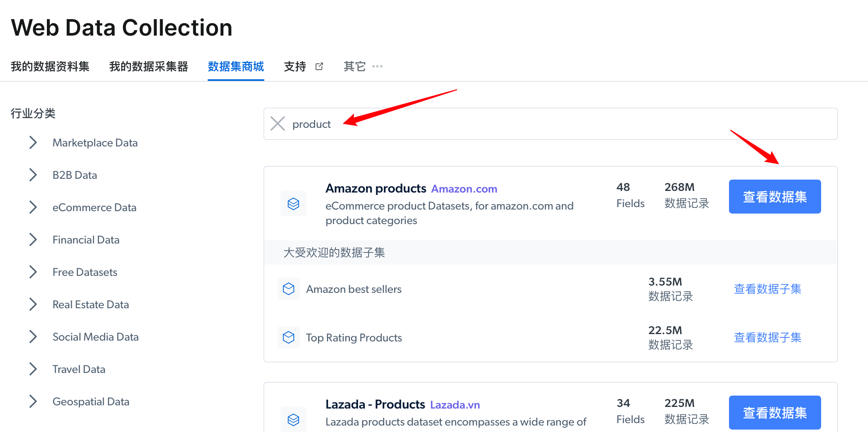Click the 'Amazon products' dataset title
Viewport: 868px width, 432px height.
376,188
